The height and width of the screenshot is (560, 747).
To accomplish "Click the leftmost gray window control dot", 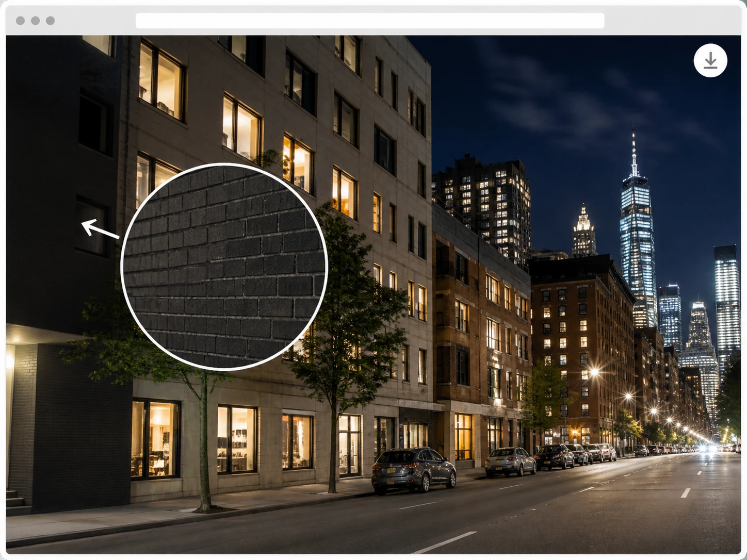I will click(21, 21).
